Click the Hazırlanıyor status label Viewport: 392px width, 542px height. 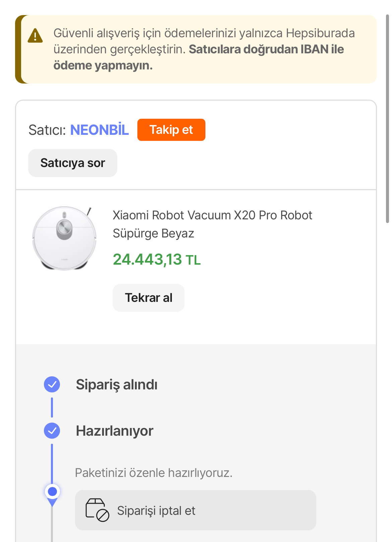[x=115, y=431]
